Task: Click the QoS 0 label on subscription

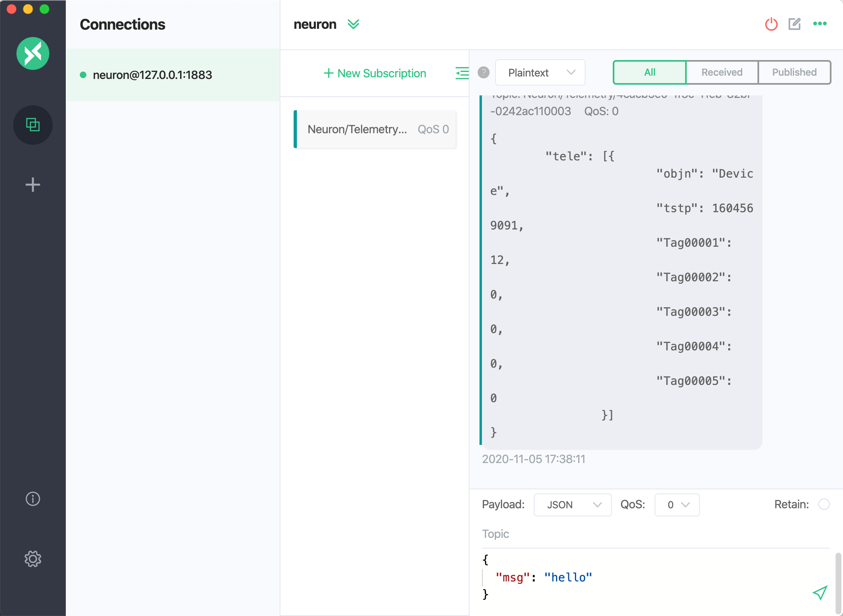Action: [433, 129]
